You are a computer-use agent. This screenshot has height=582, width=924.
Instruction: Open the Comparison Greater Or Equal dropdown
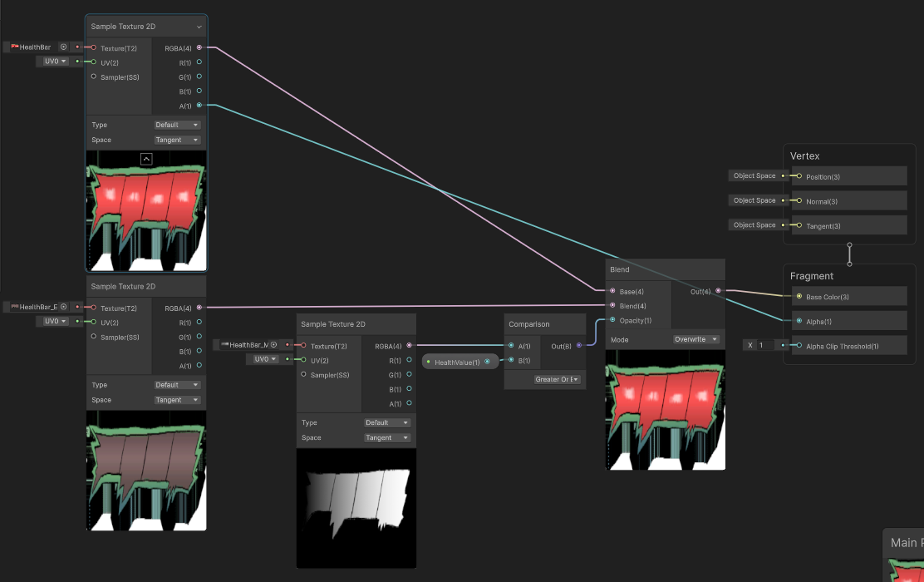click(x=558, y=379)
